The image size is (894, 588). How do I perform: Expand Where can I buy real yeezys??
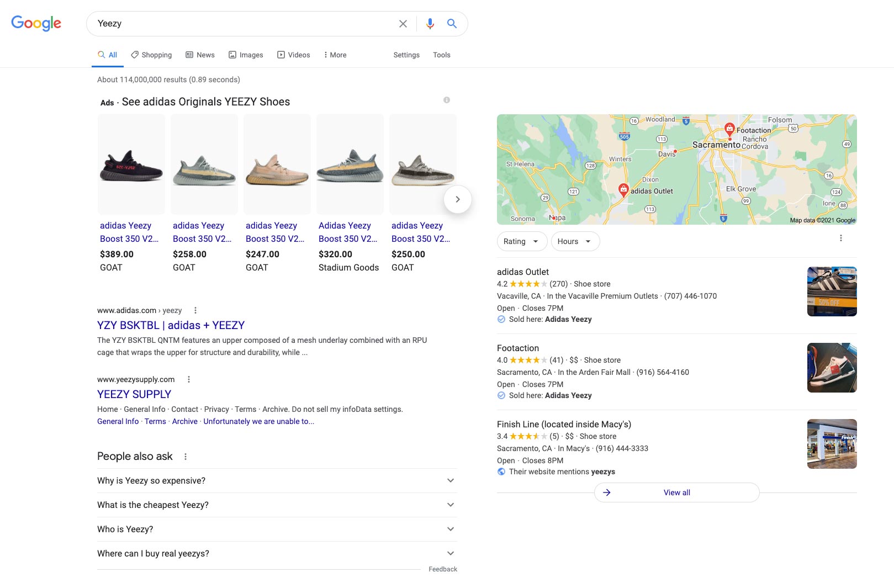click(x=277, y=553)
